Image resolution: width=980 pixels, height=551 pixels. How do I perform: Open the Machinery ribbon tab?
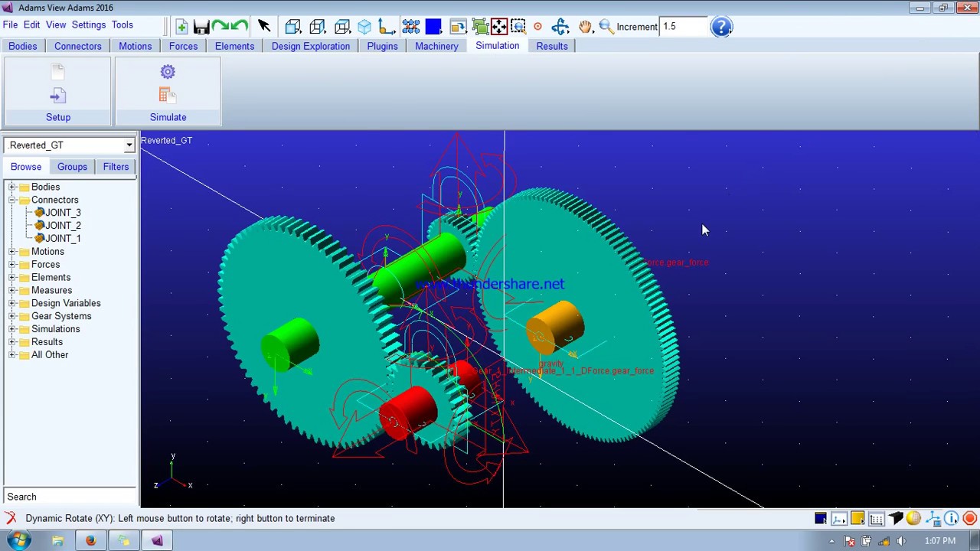(x=436, y=46)
